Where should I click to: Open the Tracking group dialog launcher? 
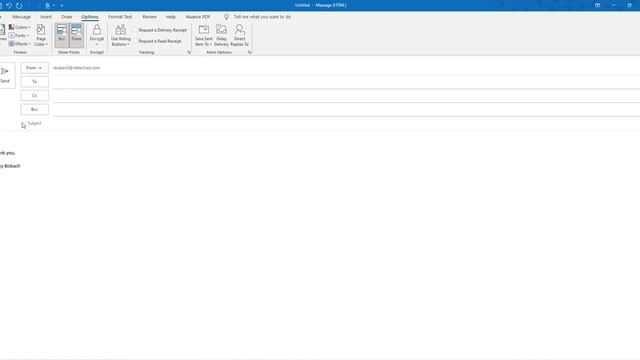click(189, 52)
